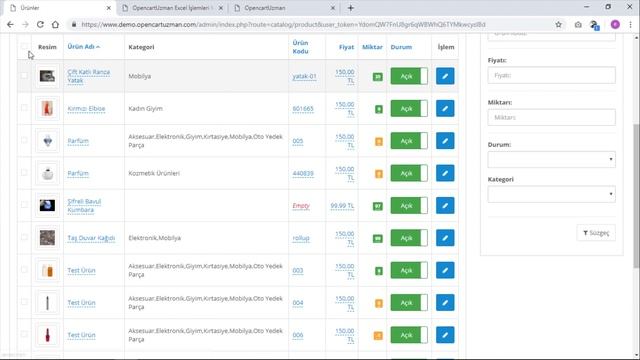Viewport: 640px width, 360px height.
Task: Bookmark this page with the star
Action: click(558, 24)
